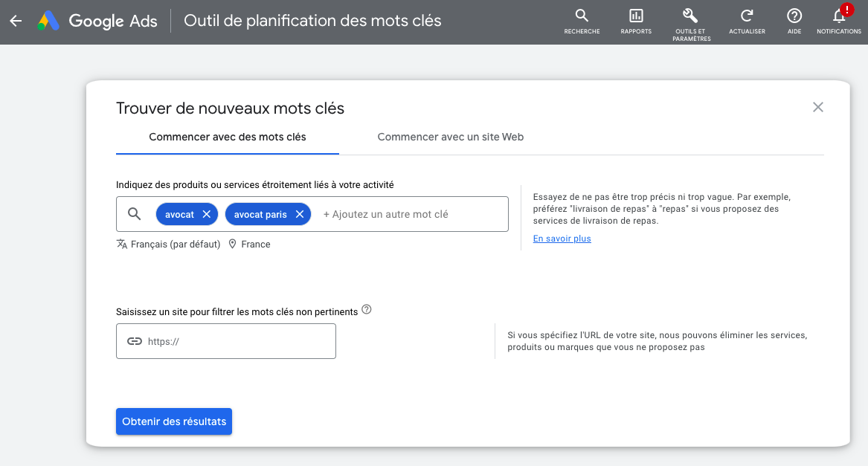This screenshot has height=466, width=868.
Task: Click the Actualiser refresh icon
Action: point(747,16)
